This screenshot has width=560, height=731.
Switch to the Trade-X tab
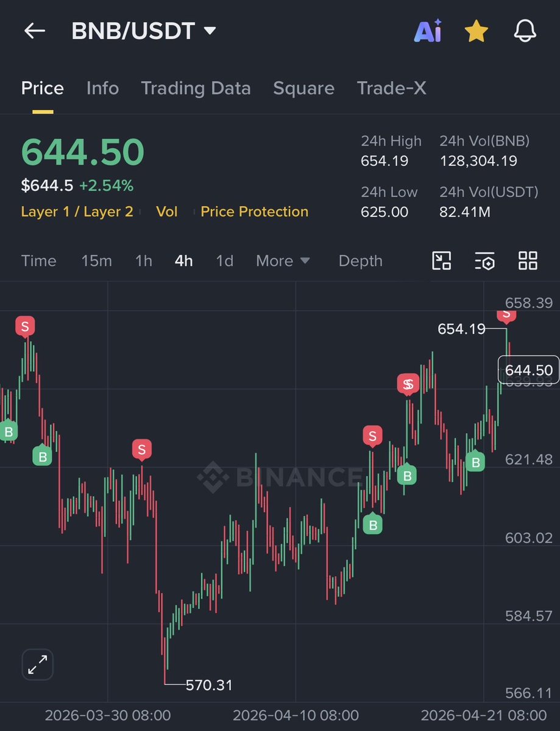click(x=391, y=88)
